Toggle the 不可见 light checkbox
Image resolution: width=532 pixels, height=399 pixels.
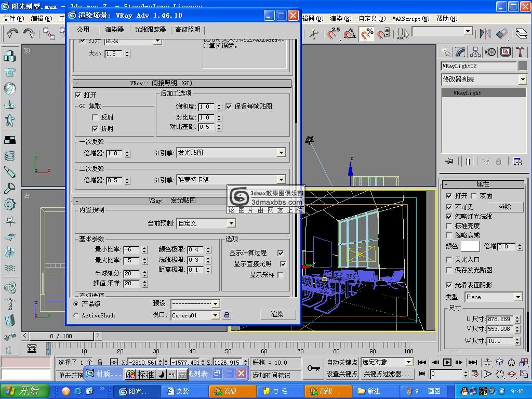tap(449, 207)
